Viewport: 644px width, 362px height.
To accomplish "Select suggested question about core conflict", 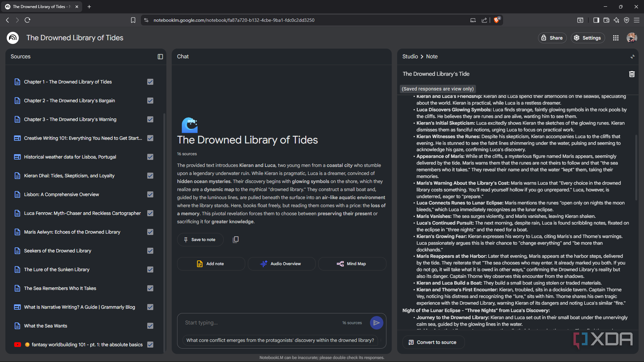I will (x=280, y=340).
